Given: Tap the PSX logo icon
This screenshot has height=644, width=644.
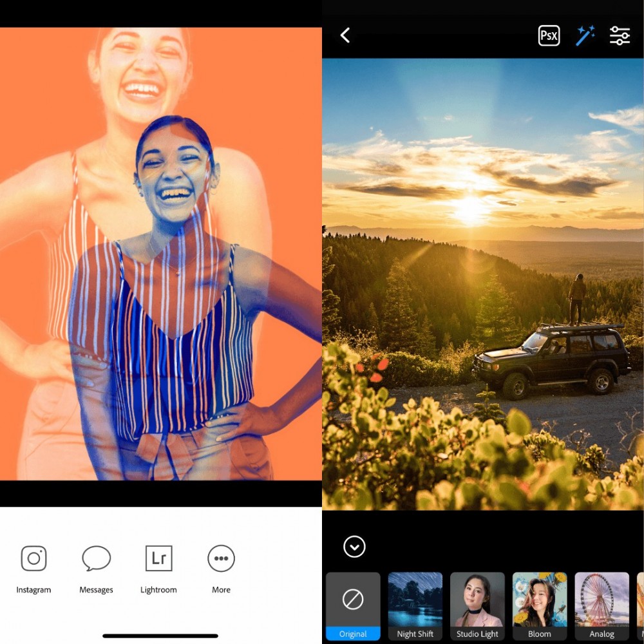Looking at the screenshot, I should click(x=549, y=36).
